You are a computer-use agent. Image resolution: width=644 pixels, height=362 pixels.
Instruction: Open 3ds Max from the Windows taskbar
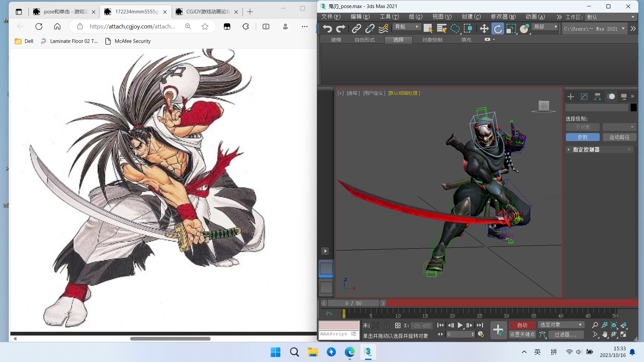368,352
